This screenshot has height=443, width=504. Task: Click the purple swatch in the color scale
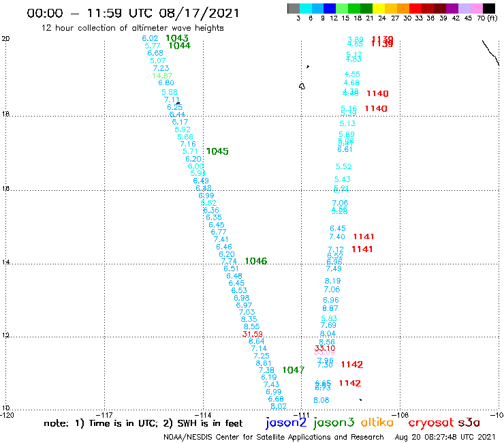click(x=452, y=8)
